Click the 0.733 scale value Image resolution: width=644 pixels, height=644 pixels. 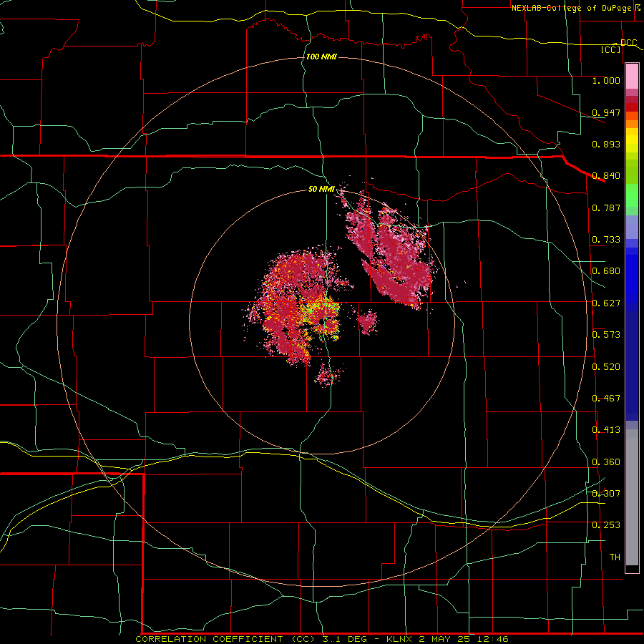click(x=606, y=240)
